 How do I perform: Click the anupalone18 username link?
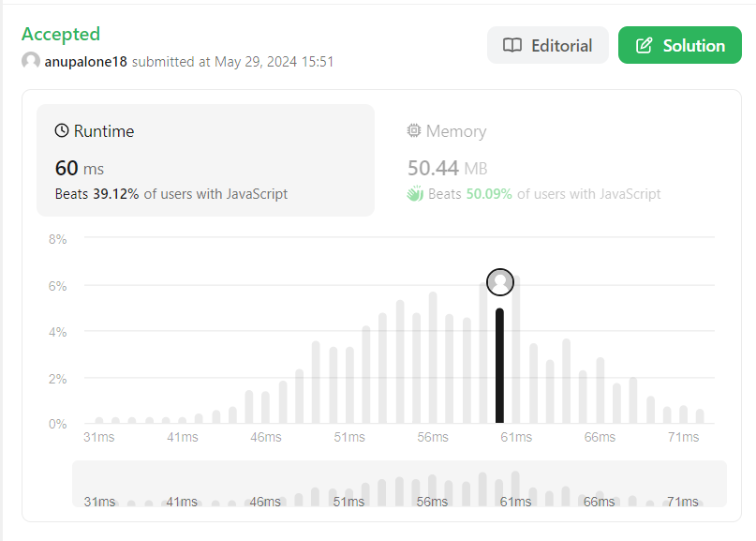[86, 62]
